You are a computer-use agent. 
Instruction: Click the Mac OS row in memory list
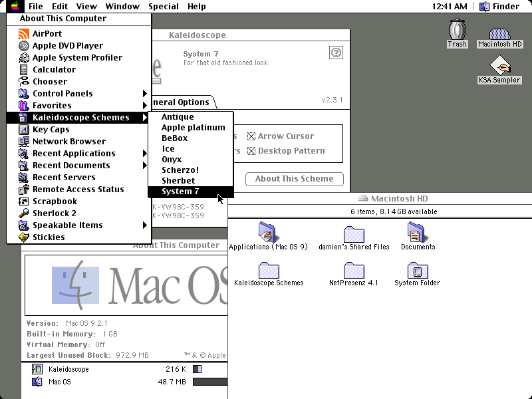pos(124,382)
